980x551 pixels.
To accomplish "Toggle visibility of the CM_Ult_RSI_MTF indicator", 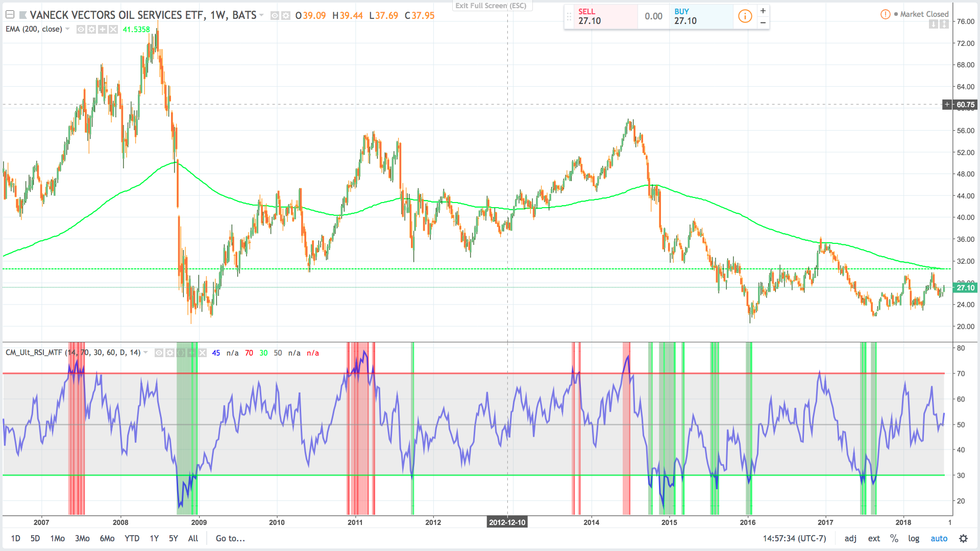I will 159,353.
